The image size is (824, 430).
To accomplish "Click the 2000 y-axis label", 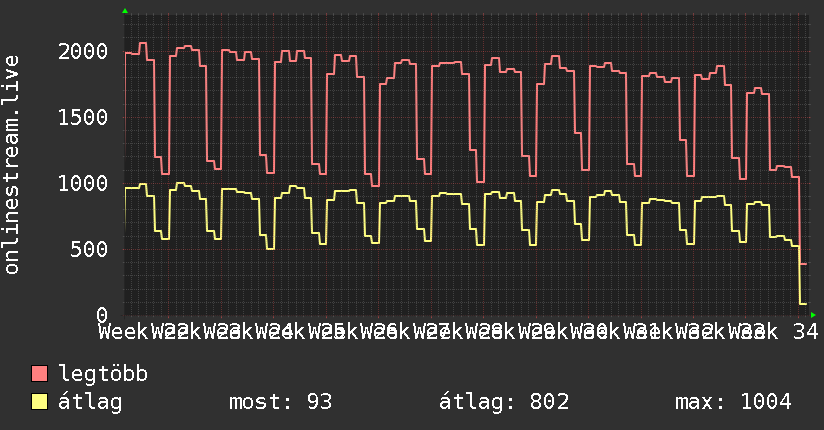I will tap(83, 52).
